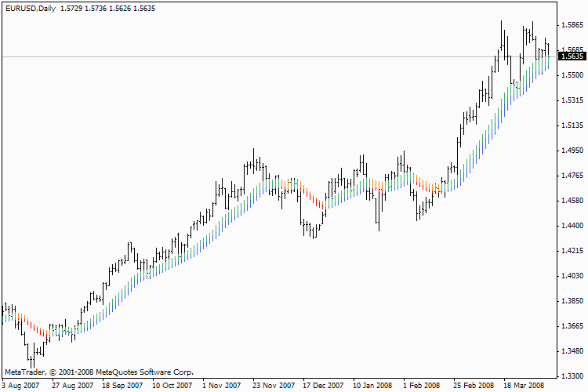This screenshot has height=392, width=588.
Task: Click the 10 Oct 2007 date label
Action: 172,386
